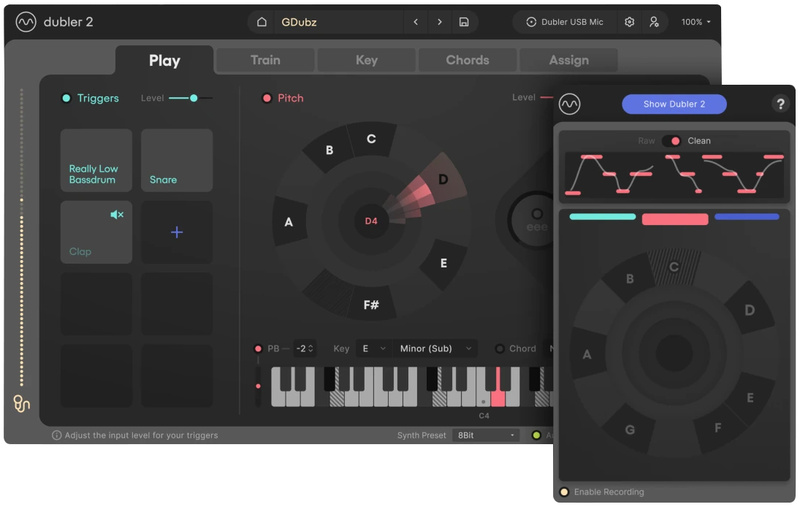Image resolution: width=800 pixels, height=507 pixels.
Task: Click the D4 center of pitch wheel
Action: [x=371, y=221]
